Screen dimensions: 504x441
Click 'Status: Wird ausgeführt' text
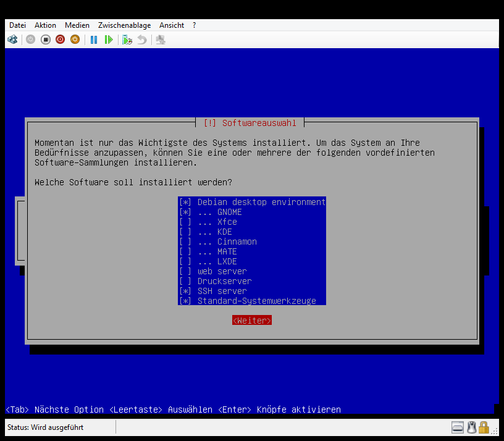[45, 427]
